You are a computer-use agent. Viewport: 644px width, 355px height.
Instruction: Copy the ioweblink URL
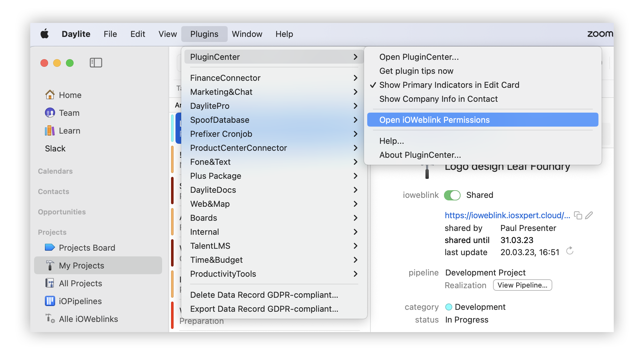(578, 215)
